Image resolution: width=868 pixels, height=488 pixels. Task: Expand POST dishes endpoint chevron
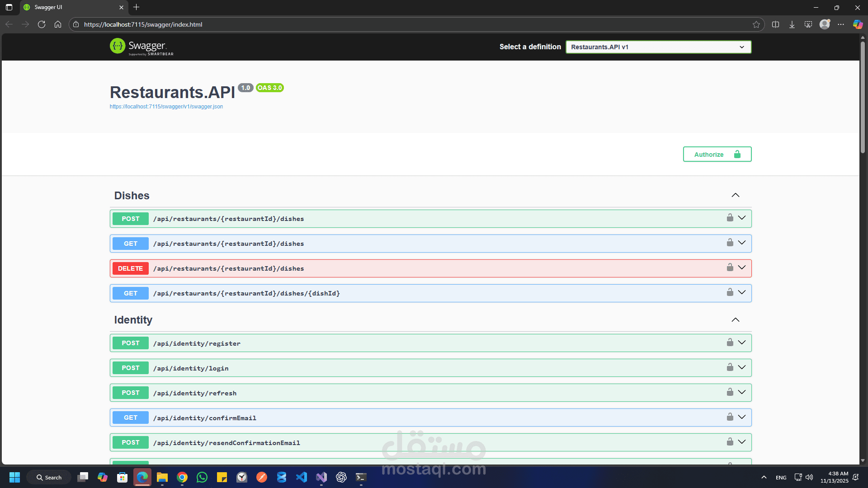tap(742, 218)
